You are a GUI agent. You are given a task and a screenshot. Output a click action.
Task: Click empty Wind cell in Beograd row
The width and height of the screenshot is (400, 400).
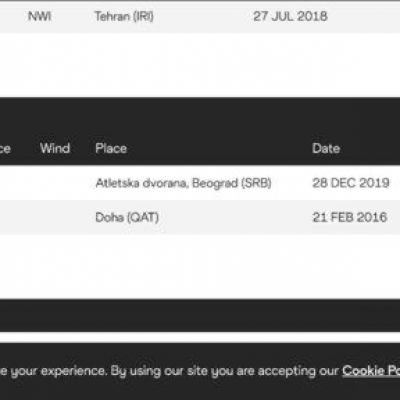(x=55, y=183)
